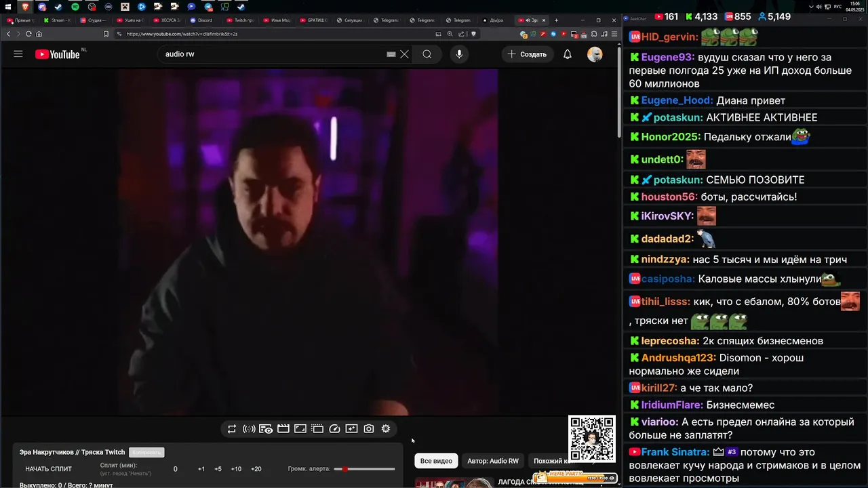The width and height of the screenshot is (868, 488).
Task: Toggle the loop icon under the video
Action: click(x=232, y=429)
